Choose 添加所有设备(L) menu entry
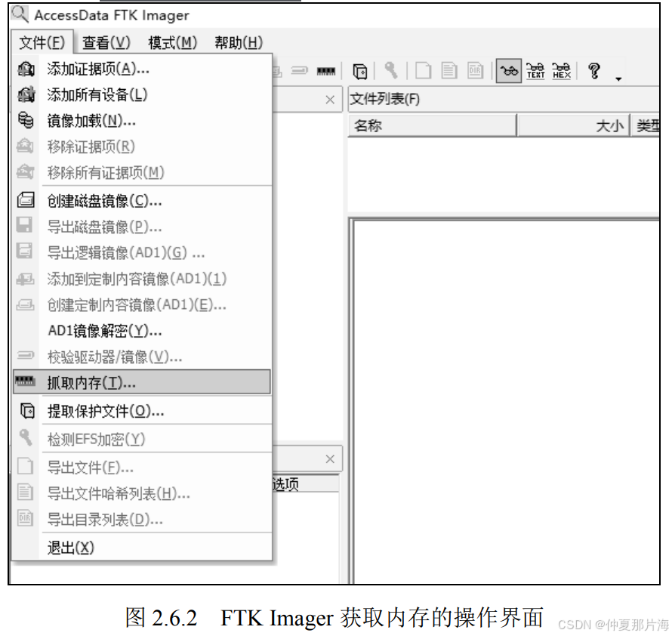 click(x=142, y=94)
